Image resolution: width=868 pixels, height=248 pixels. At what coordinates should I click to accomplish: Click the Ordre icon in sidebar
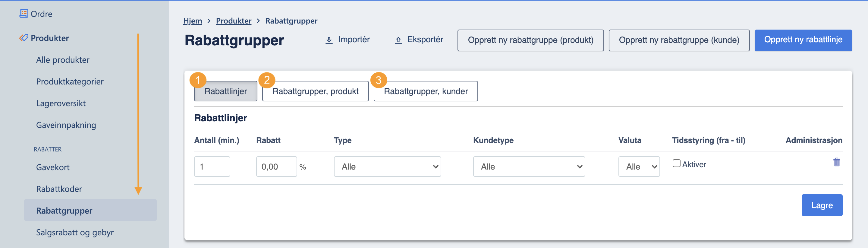24,14
